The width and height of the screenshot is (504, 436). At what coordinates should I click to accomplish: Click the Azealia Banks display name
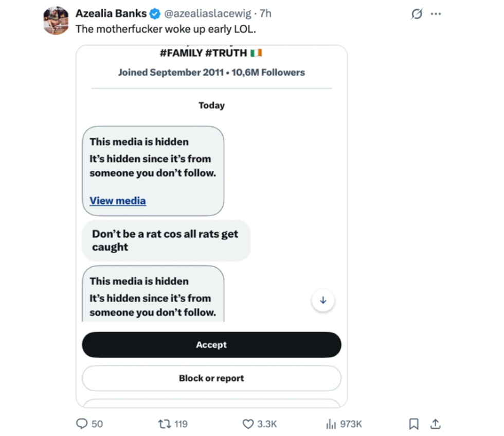point(111,13)
